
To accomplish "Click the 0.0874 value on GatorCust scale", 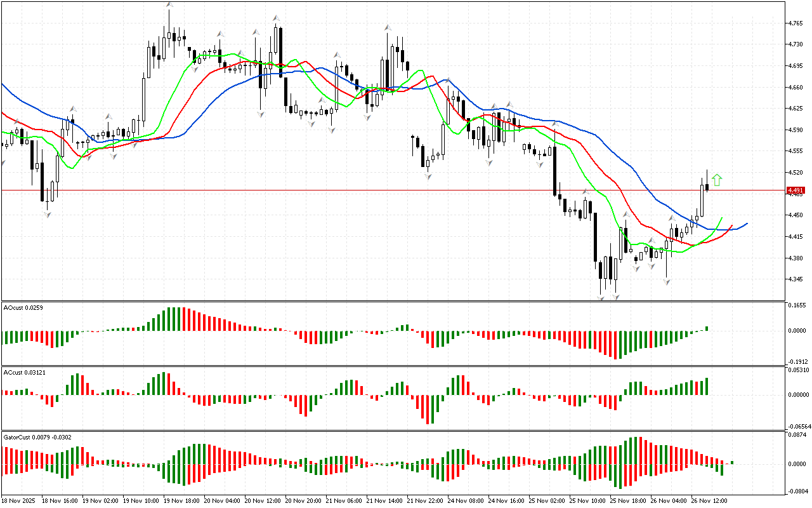I will pyautogui.click(x=797, y=435).
